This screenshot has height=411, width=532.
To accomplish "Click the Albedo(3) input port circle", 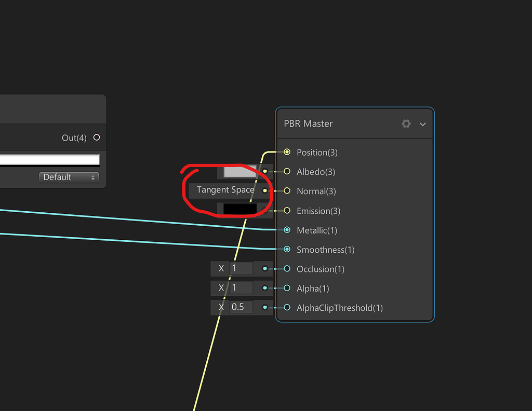I will click(x=287, y=172).
